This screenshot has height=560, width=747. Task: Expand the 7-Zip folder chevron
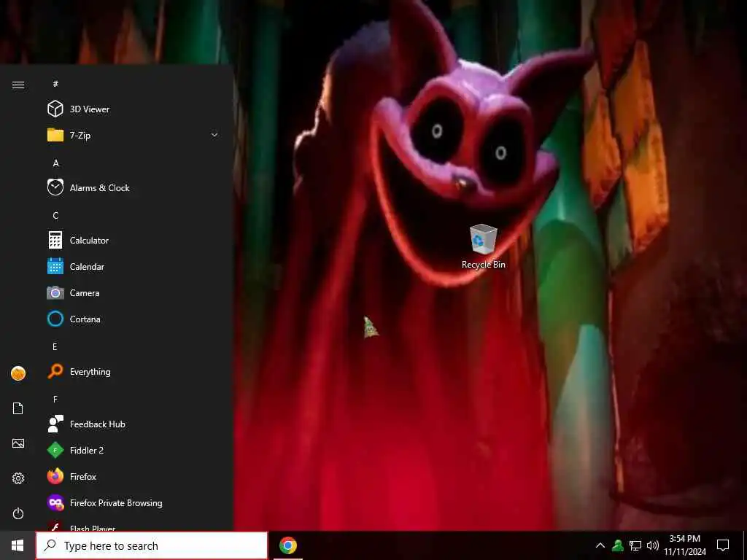[x=214, y=135]
